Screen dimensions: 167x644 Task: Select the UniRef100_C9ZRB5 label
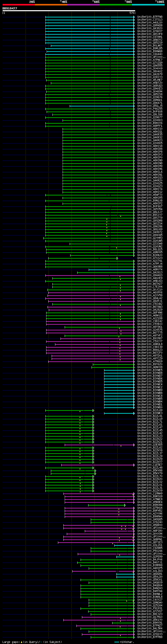pos(150,548)
